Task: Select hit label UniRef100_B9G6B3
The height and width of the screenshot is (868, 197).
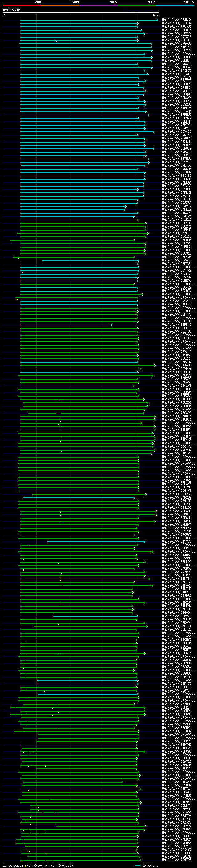Action: point(176,43)
